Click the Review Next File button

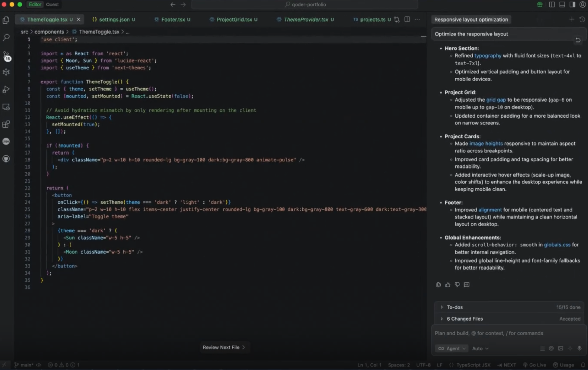224,347
